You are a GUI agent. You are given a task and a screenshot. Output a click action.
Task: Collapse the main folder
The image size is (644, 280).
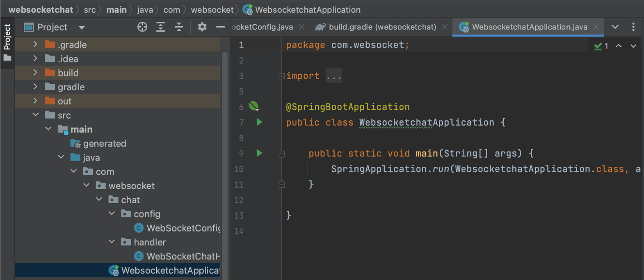coord(48,129)
